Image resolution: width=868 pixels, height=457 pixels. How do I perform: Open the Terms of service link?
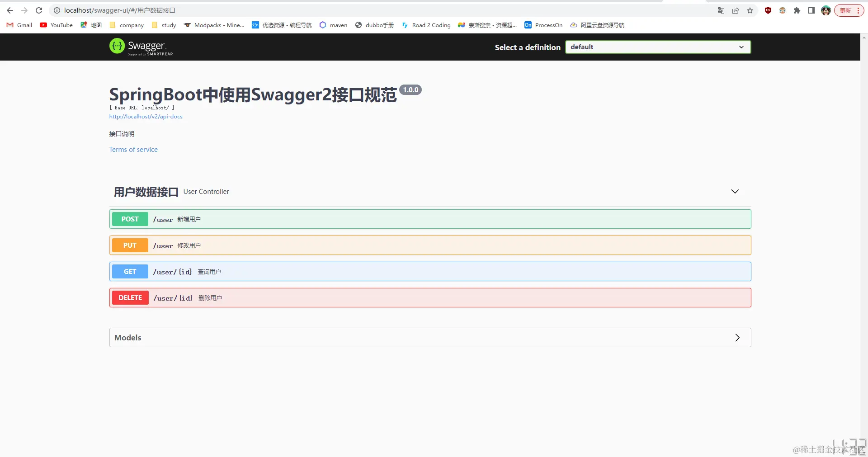pos(133,150)
